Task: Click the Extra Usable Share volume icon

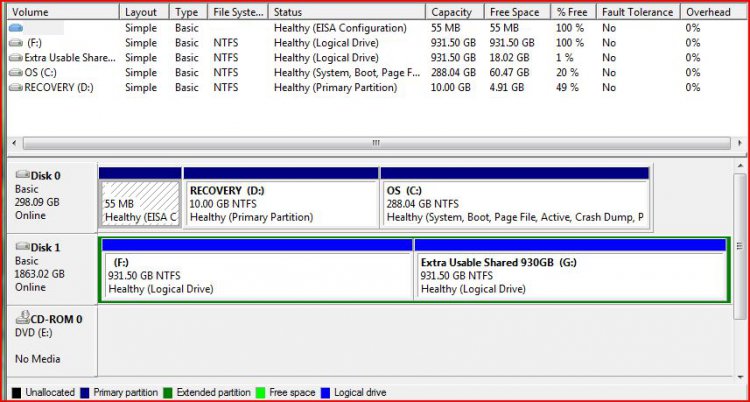Action: 16,58
